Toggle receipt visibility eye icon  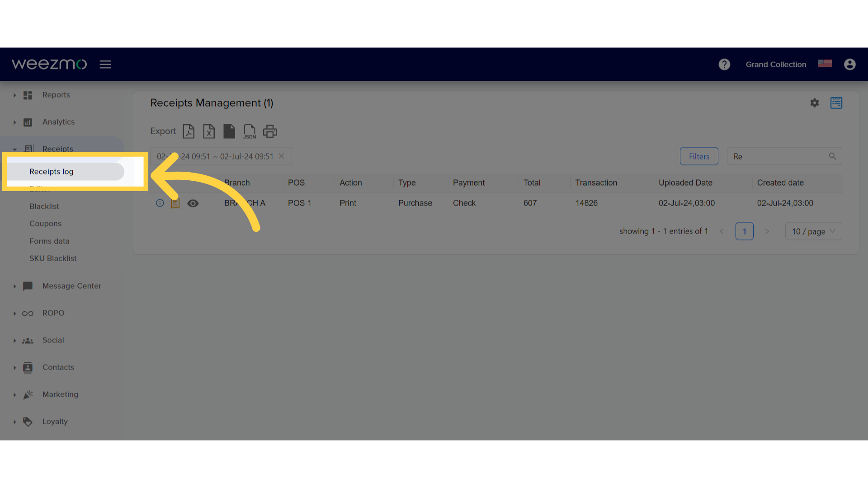[193, 202]
